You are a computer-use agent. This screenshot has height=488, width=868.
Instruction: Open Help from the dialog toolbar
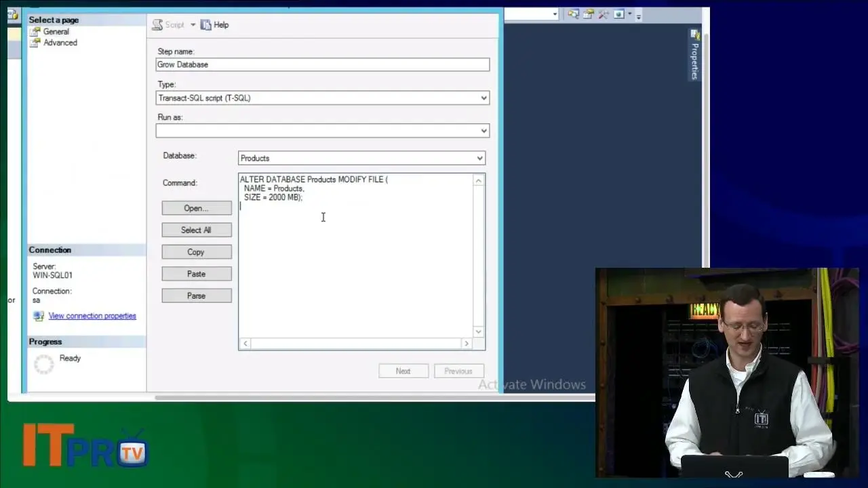tap(215, 25)
